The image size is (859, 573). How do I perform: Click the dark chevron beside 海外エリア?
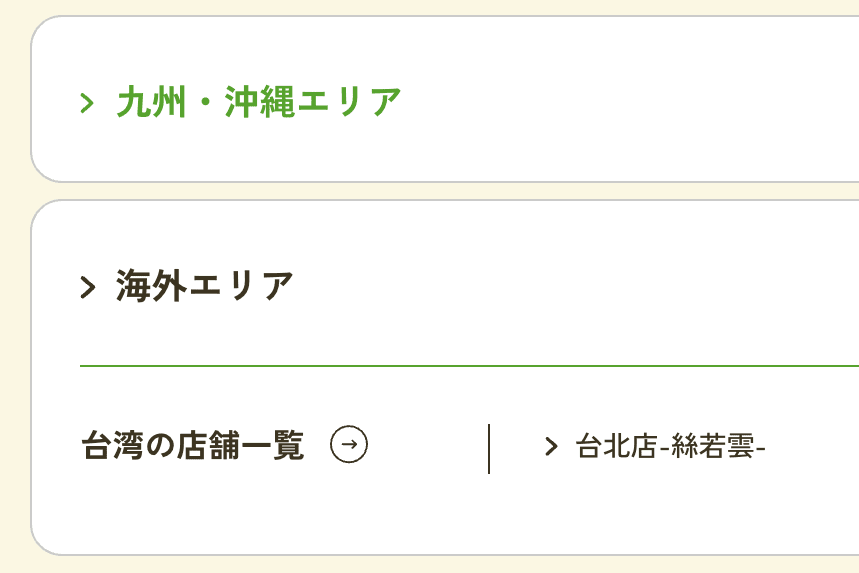coord(88,287)
